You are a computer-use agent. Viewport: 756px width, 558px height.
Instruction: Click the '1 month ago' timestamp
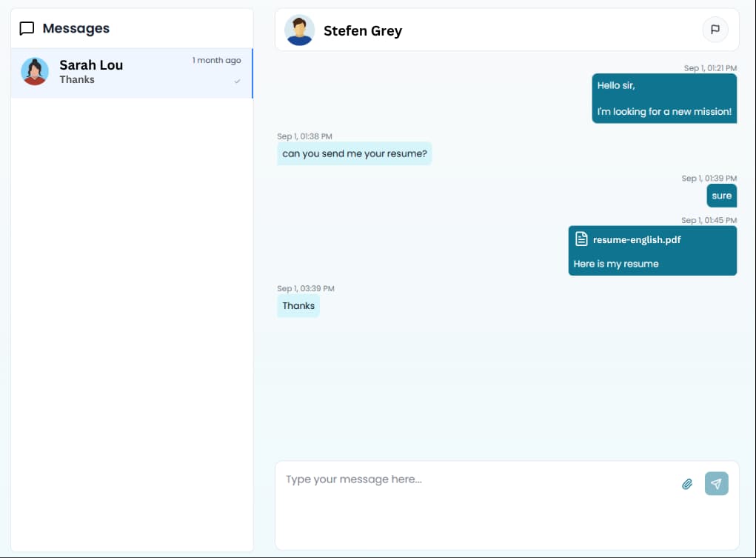point(216,60)
